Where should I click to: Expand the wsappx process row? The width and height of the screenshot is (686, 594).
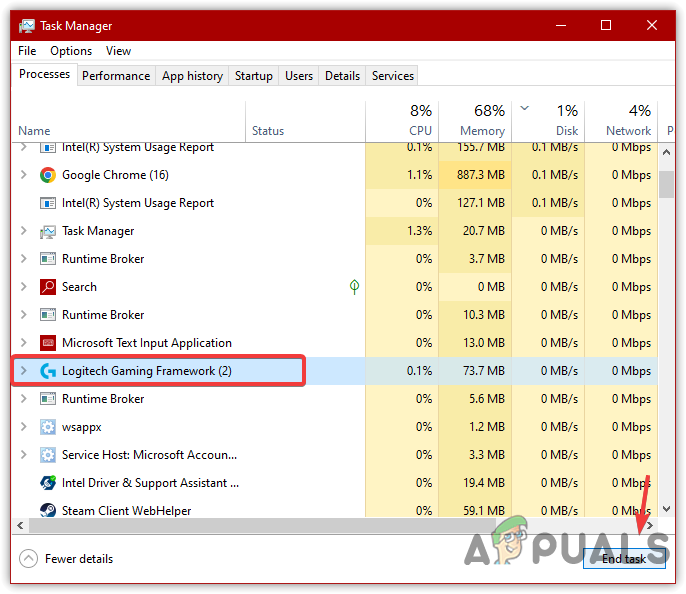[24, 427]
